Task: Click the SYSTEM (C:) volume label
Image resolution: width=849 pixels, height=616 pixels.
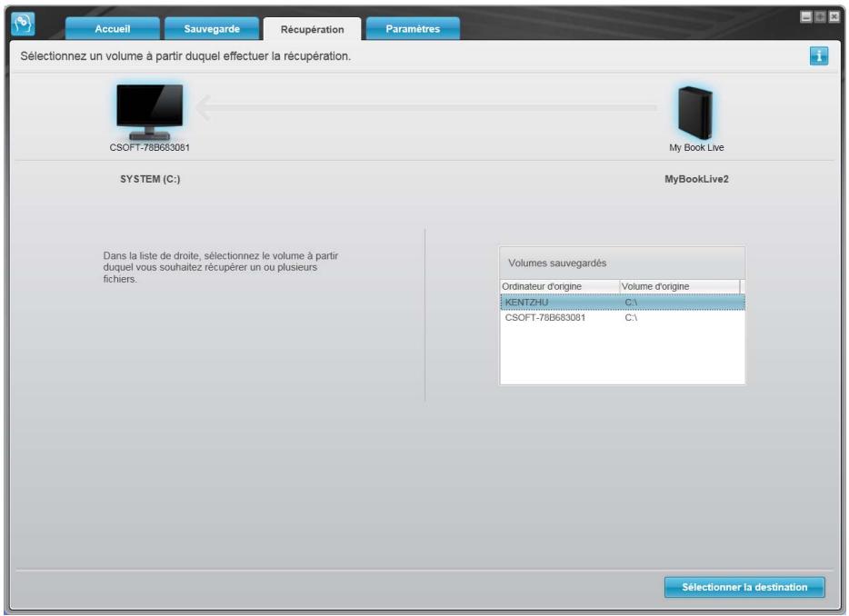Action: 150,179
